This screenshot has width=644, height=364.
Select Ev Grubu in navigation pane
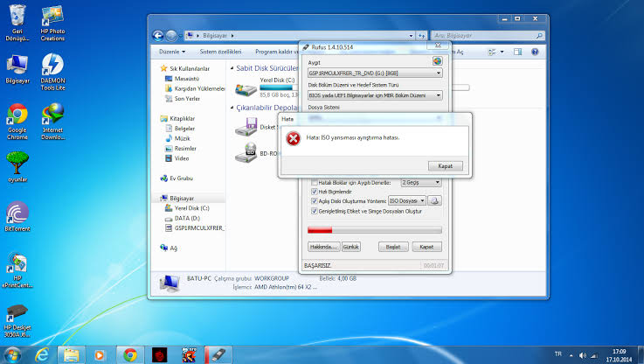tap(177, 178)
